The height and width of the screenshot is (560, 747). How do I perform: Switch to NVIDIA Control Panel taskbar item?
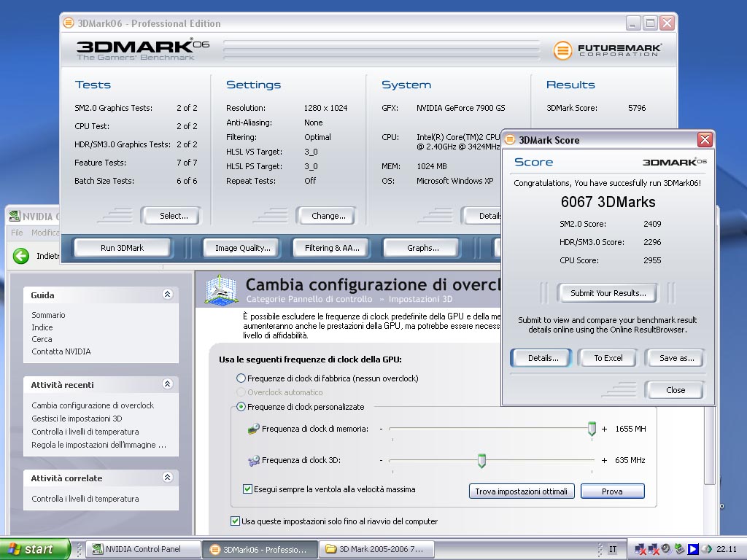click(x=144, y=549)
